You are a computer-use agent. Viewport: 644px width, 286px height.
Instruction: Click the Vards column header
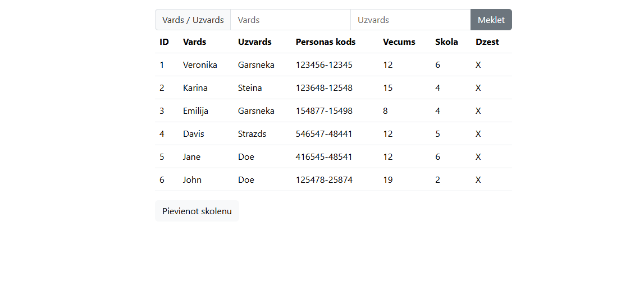(x=195, y=42)
